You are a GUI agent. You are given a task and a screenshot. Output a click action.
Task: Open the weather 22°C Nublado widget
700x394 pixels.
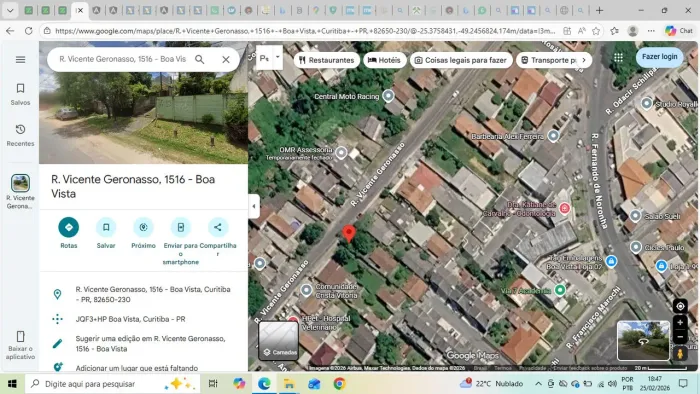pyautogui.click(x=492, y=384)
